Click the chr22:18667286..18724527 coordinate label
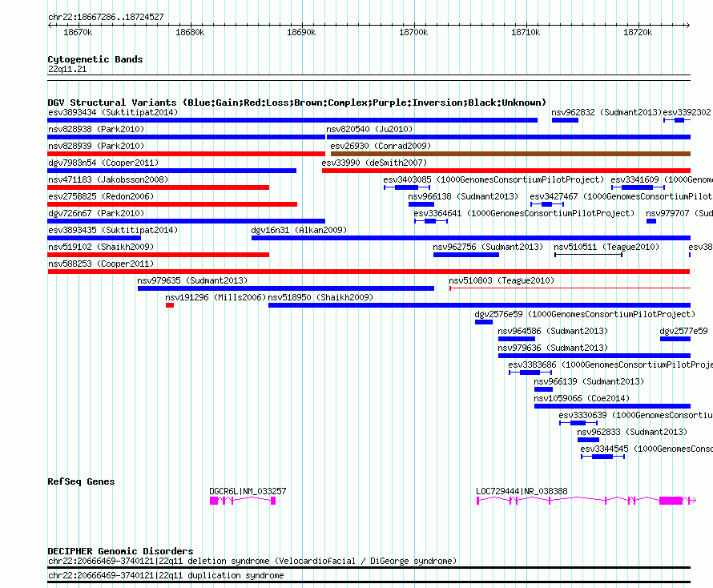Screen dimensions: 713x588 pyautogui.click(x=106, y=18)
